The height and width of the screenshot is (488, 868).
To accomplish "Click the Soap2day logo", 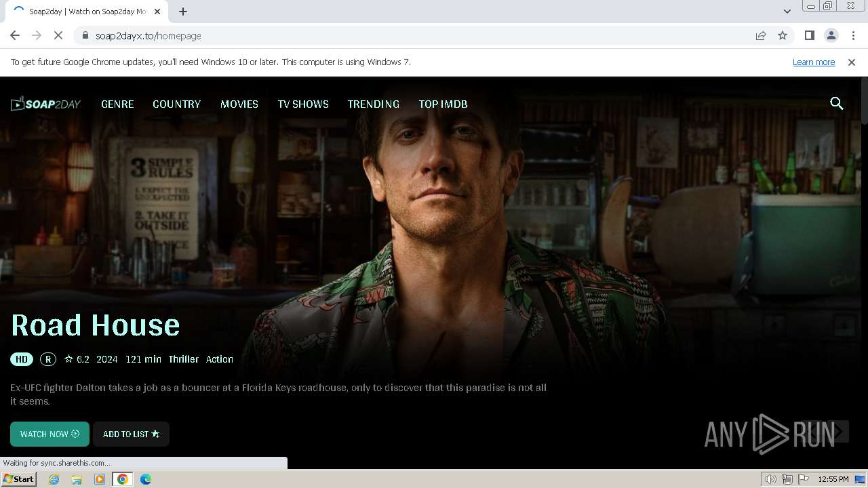I will point(45,104).
